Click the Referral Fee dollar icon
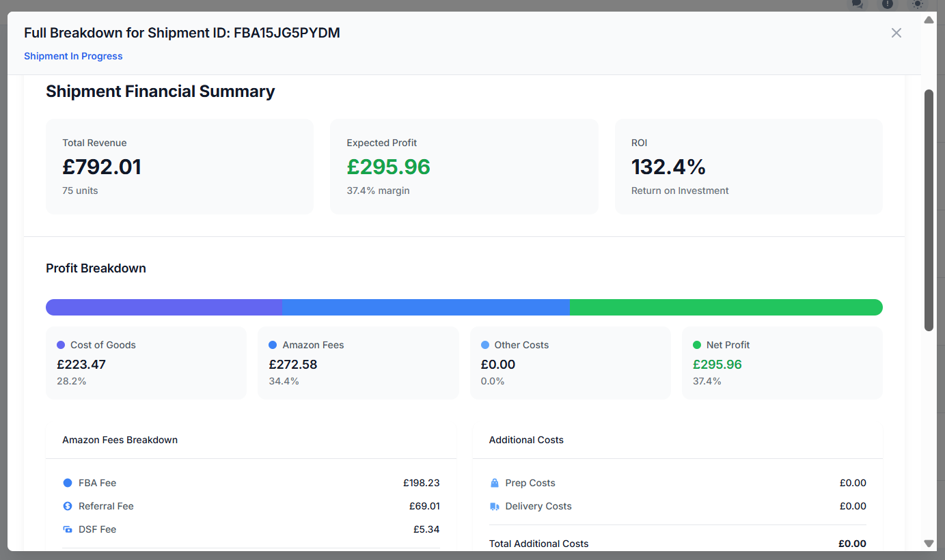 pyautogui.click(x=68, y=506)
